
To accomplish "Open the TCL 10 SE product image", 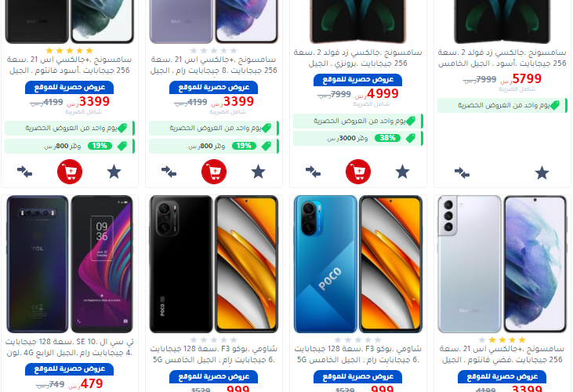I will point(70,264).
